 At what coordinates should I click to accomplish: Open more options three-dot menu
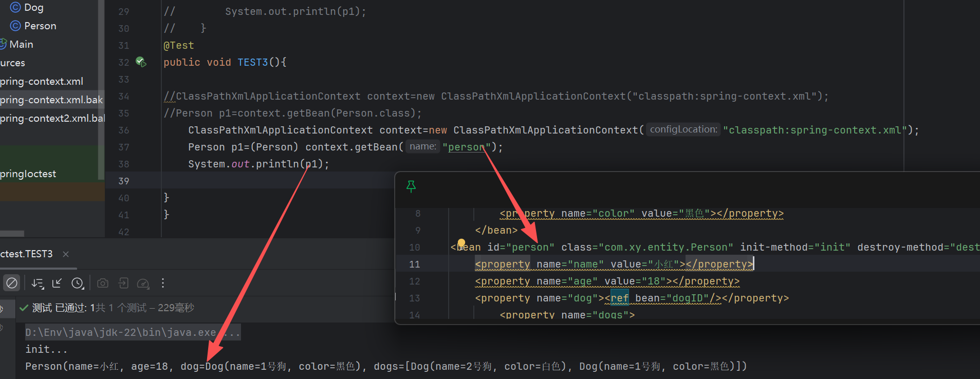[x=163, y=283]
